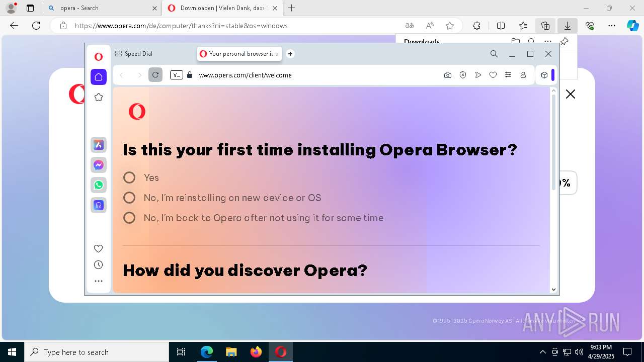Click Windows taskbar search box

[x=97, y=352]
